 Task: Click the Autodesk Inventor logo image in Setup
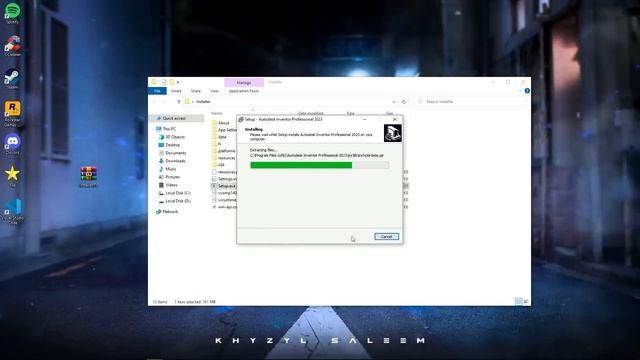[x=393, y=133]
